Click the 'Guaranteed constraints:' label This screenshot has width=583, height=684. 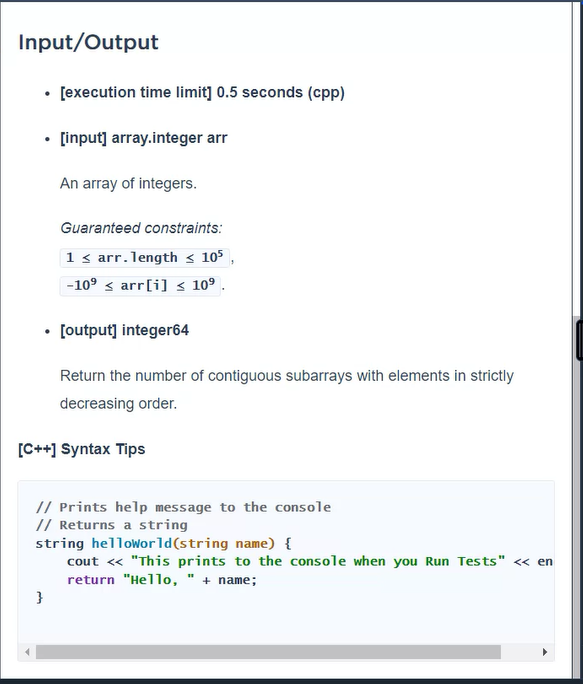coord(141,228)
